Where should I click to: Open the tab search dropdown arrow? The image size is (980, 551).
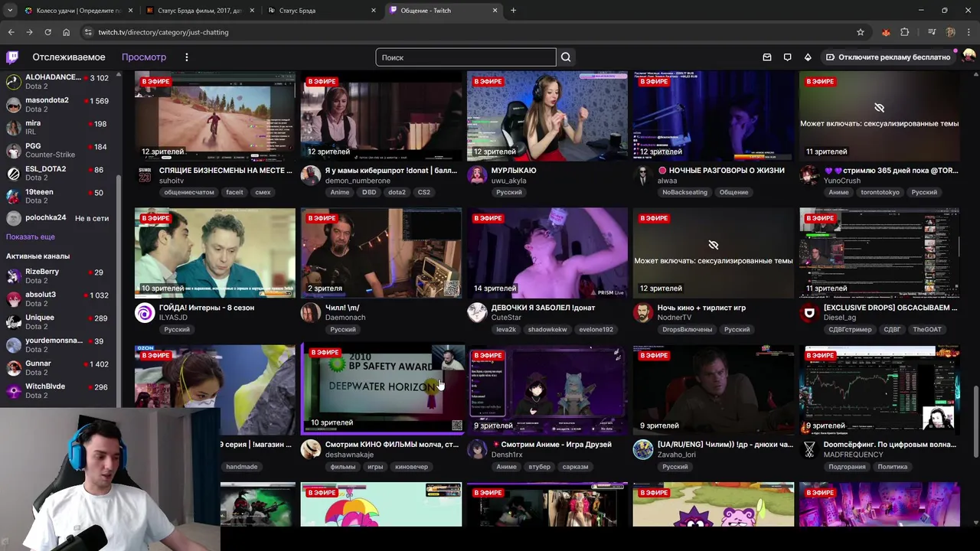pyautogui.click(x=10, y=11)
